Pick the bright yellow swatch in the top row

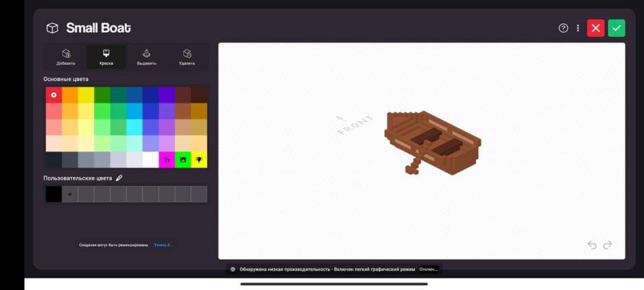[x=86, y=95]
